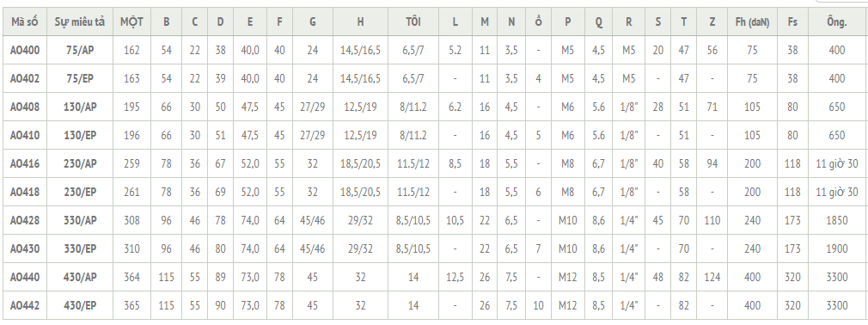Screen dimensions: 868x325
Task: Select the AO442 code cell
Action: [x=25, y=305]
